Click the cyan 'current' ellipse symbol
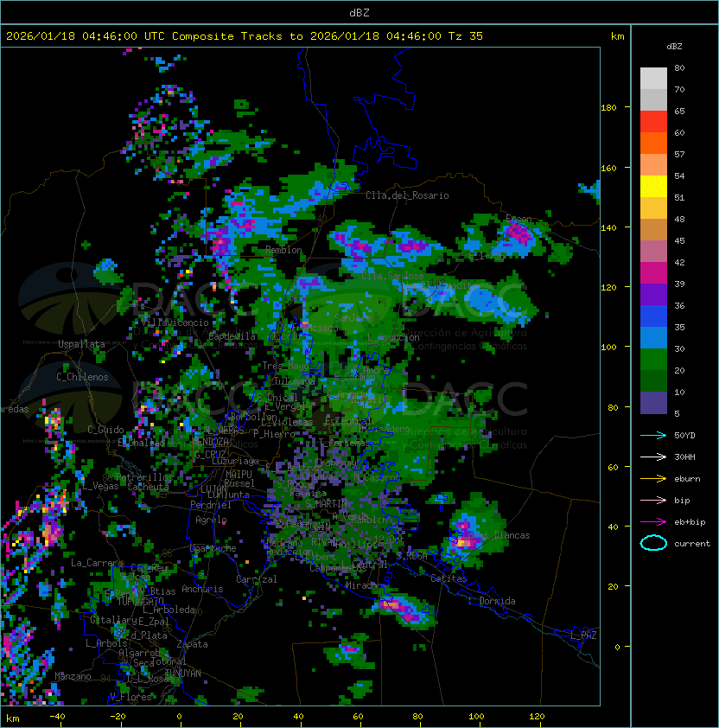 653,543
